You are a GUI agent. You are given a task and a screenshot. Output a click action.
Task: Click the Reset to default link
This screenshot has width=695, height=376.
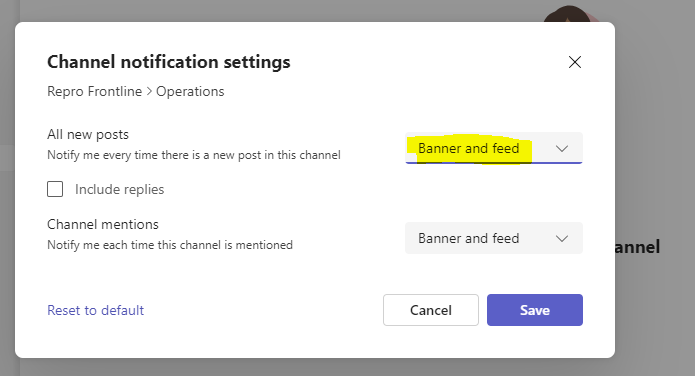96,310
